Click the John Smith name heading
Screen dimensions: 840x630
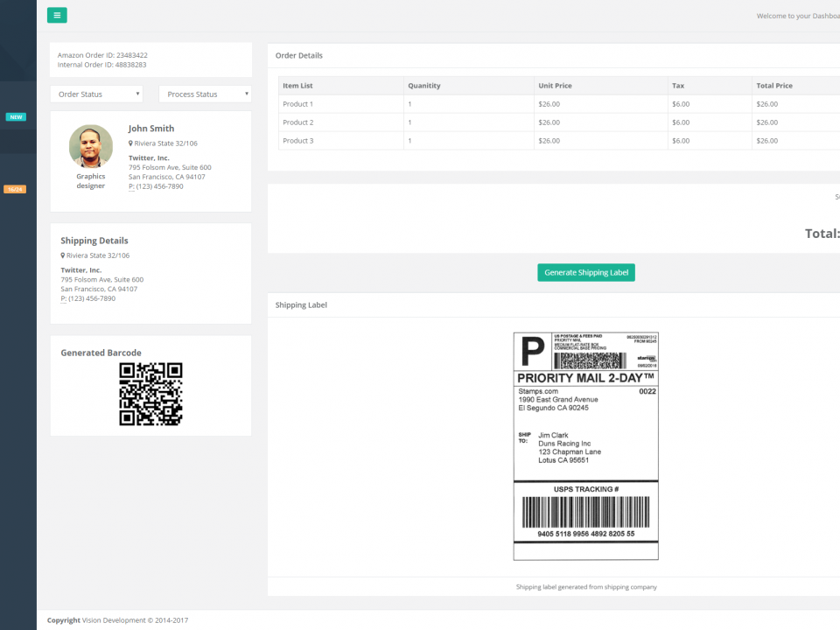click(151, 129)
